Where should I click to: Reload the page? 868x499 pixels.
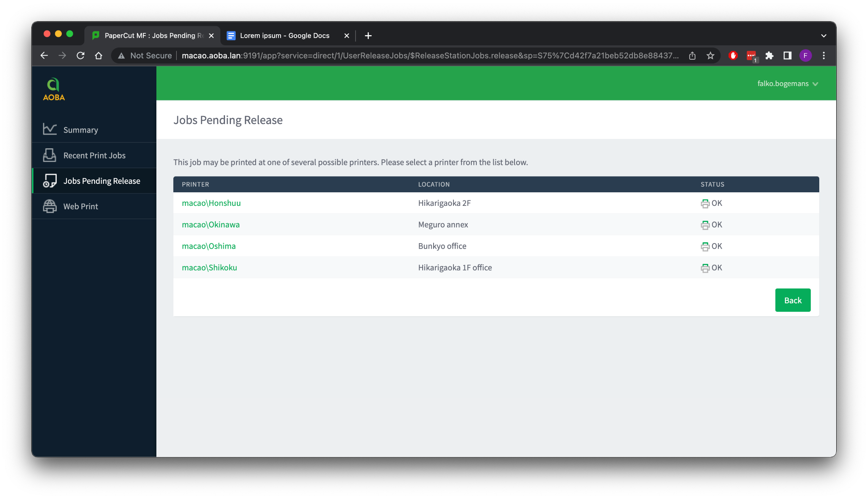[x=81, y=55]
